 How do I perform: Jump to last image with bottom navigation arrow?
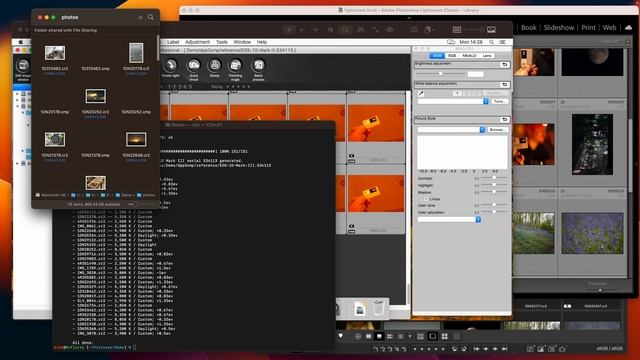pyautogui.click(x=504, y=349)
